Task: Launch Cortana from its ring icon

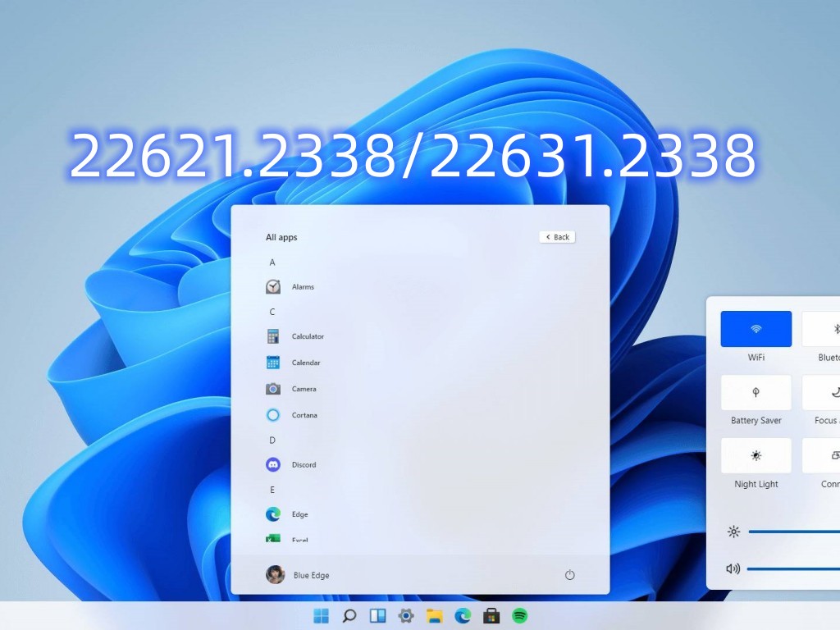Action: pyautogui.click(x=273, y=415)
